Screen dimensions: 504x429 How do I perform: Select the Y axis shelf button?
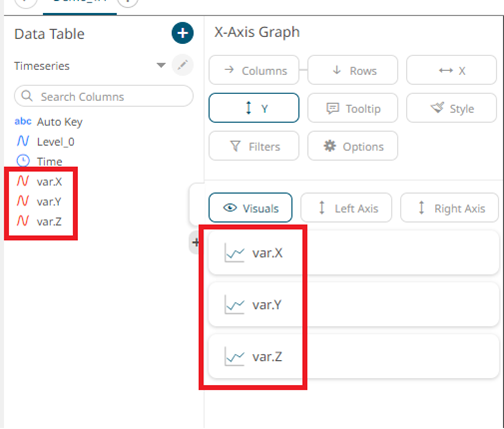(x=254, y=108)
